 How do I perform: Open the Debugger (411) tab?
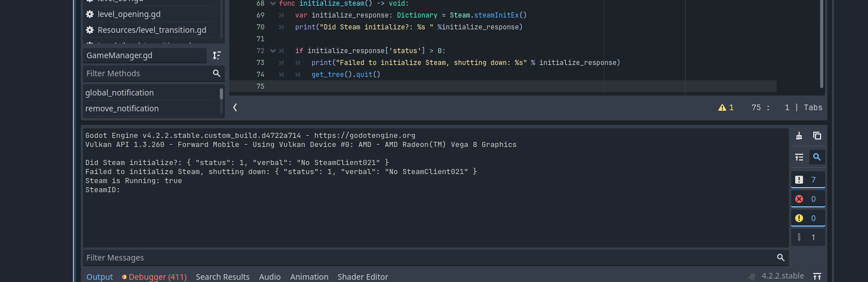click(154, 277)
